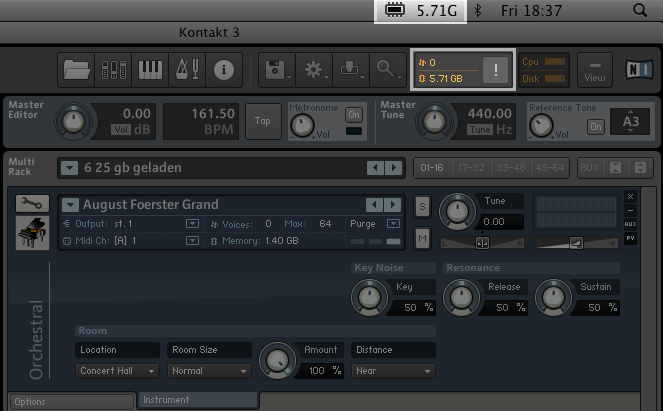Open the save (floppy disk) menu
The width and height of the screenshot is (663, 411).
[277, 70]
